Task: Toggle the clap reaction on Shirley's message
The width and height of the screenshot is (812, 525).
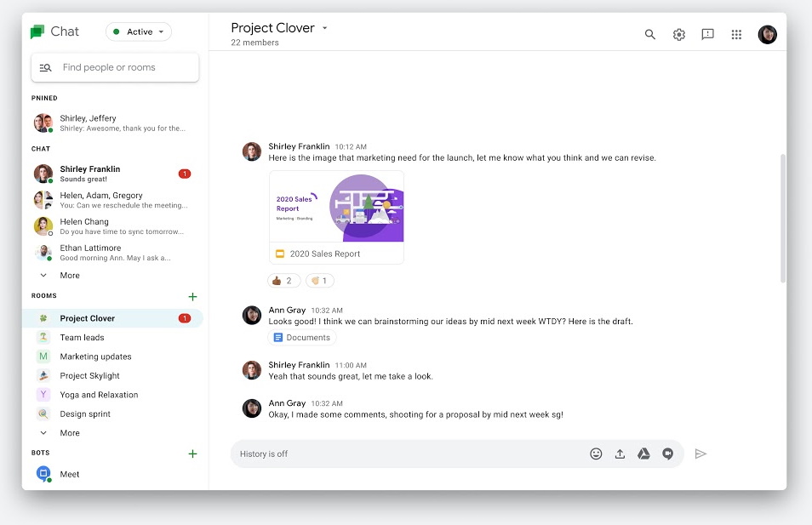Action: (x=318, y=280)
